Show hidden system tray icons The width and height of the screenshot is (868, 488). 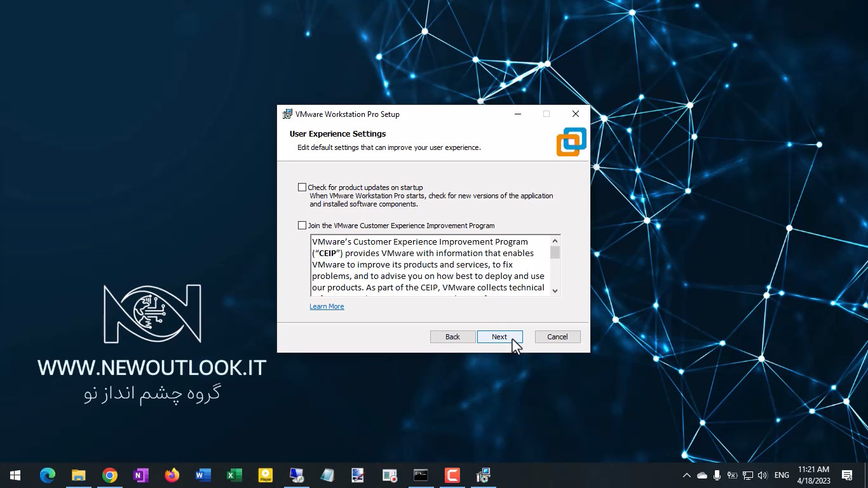coord(687,475)
